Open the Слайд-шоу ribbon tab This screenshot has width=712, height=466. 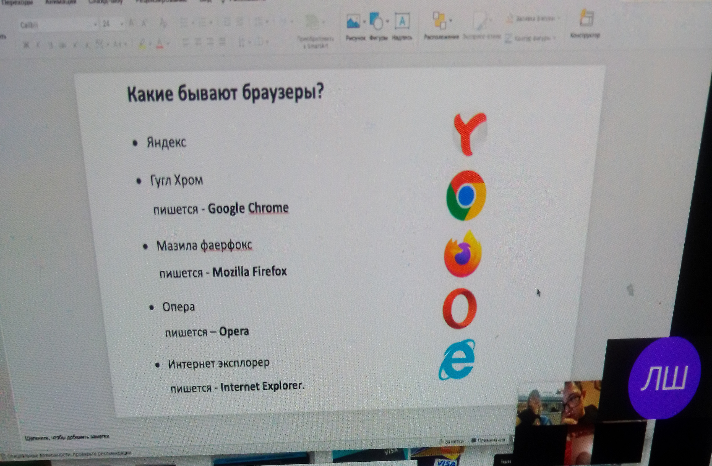pyautogui.click(x=111, y=3)
